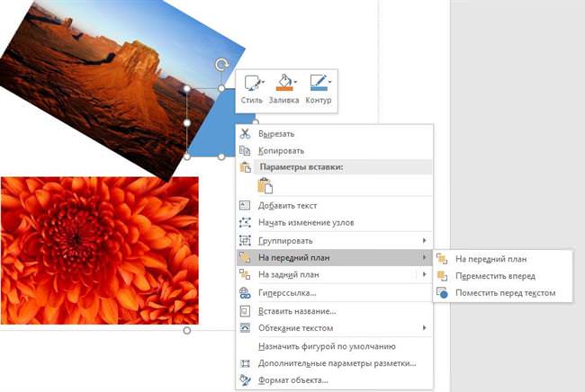Click the node editing icon by Начать изменение узлов
Image resolution: width=585 pixels, height=392 pixels.
click(x=245, y=222)
